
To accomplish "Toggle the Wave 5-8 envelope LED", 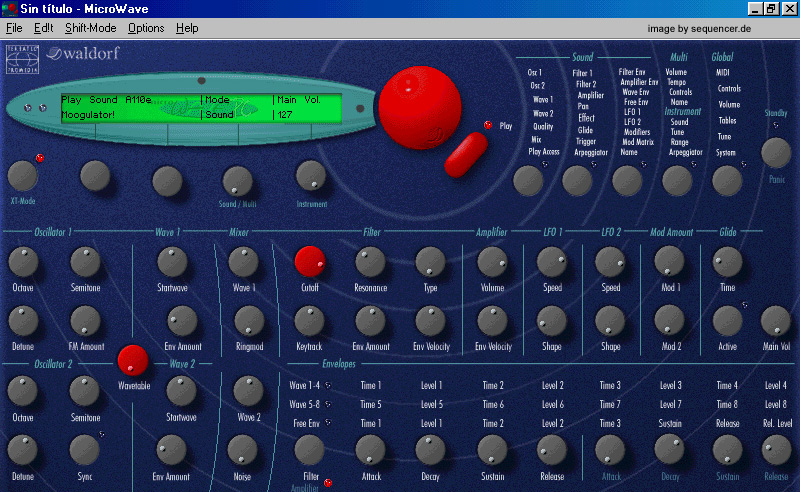I will click(x=328, y=404).
